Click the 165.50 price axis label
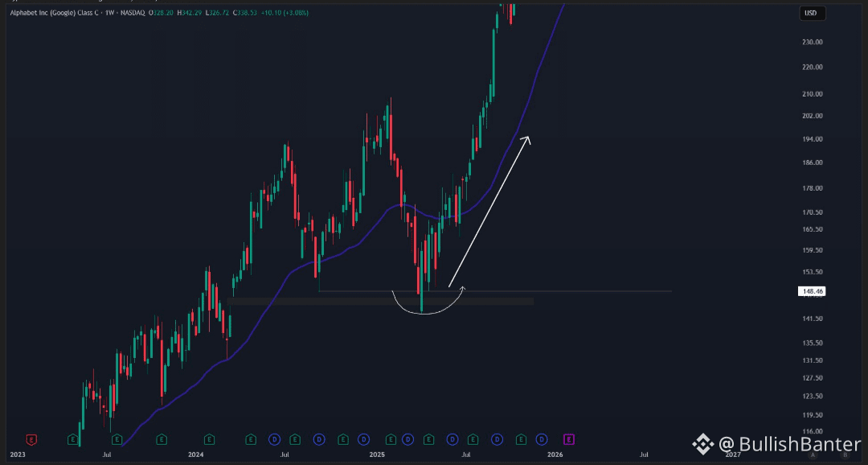The image size is (868, 465). (x=812, y=229)
